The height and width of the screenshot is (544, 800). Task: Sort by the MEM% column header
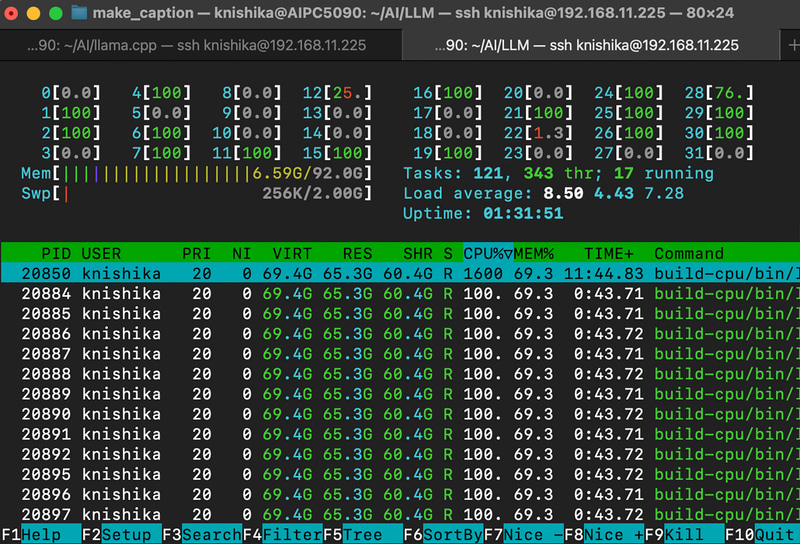click(534, 253)
